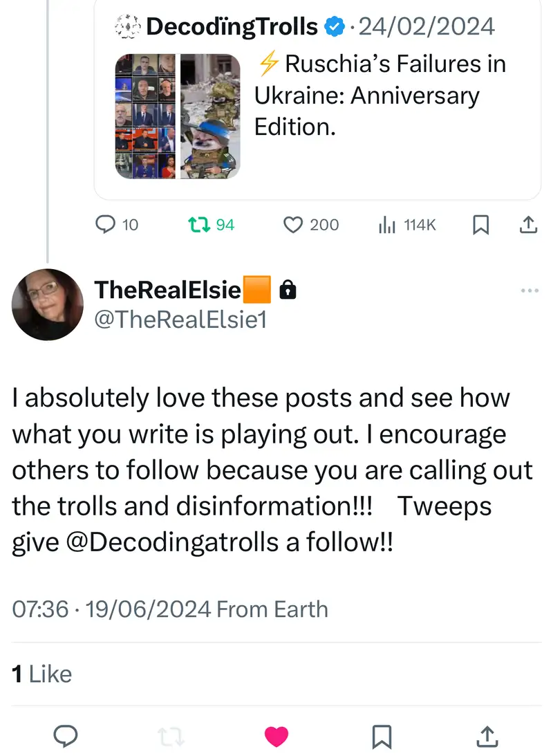Open the soldier meme image thumbnail
The height and width of the screenshot is (756, 553).
pyautogui.click(x=210, y=116)
